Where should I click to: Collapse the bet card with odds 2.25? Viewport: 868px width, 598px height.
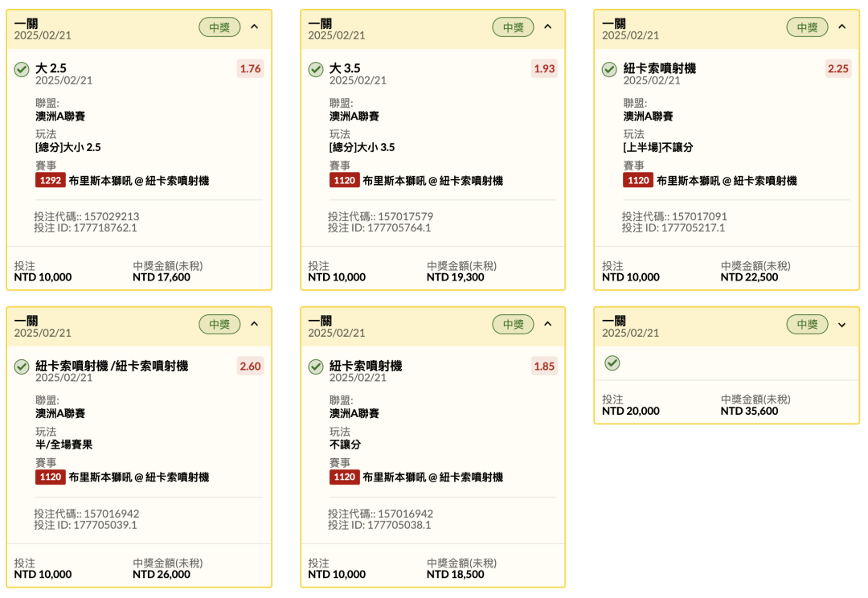(x=842, y=27)
